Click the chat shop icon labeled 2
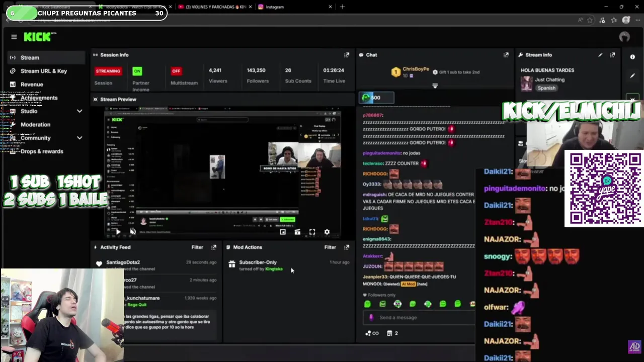This screenshot has width=644, height=362. click(x=392, y=333)
